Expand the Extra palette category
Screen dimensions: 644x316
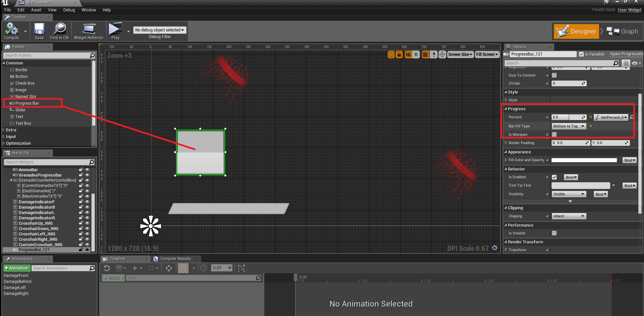point(11,130)
